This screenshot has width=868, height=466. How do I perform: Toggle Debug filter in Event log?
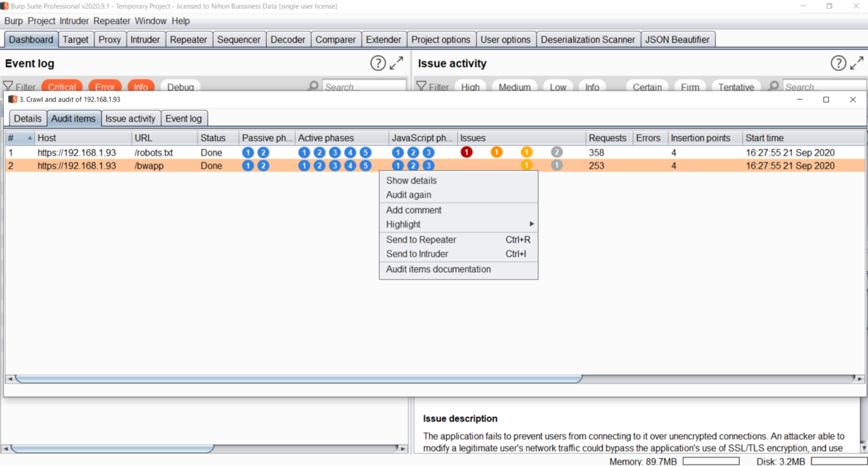tap(181, 87)
